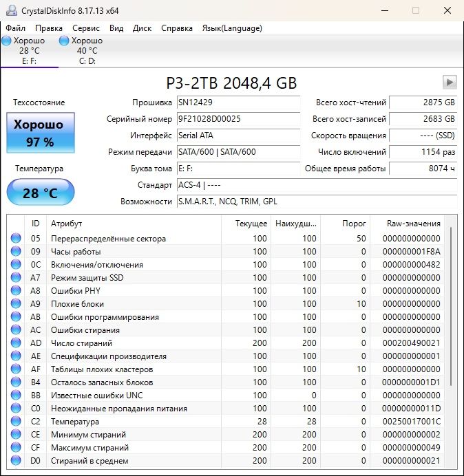Open the Файл menu
Image resolution: width=464 pixels, height=476 pixels.
tap(15, 28)
